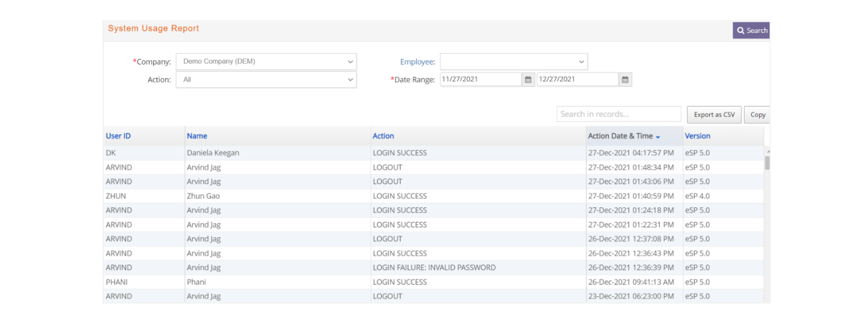Select the Daniela Keegan row

point(434,153)
